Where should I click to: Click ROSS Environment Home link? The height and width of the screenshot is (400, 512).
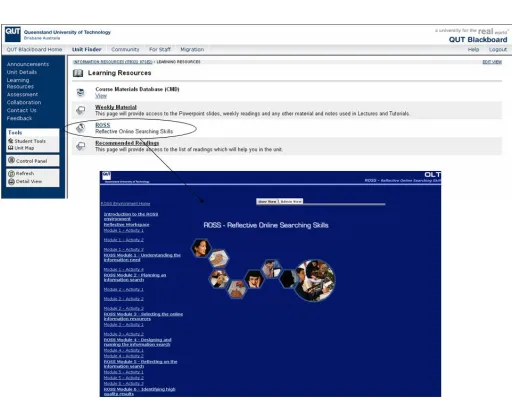125,204
